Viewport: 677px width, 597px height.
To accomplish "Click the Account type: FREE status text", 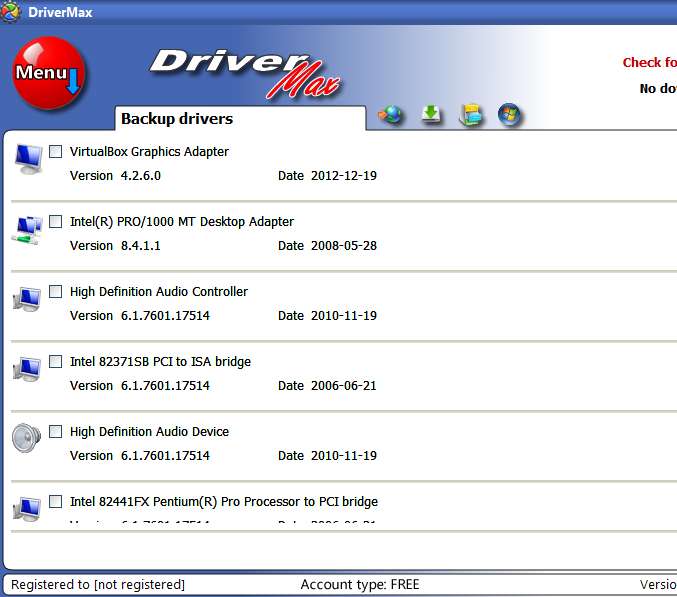I will coord(360,584).
